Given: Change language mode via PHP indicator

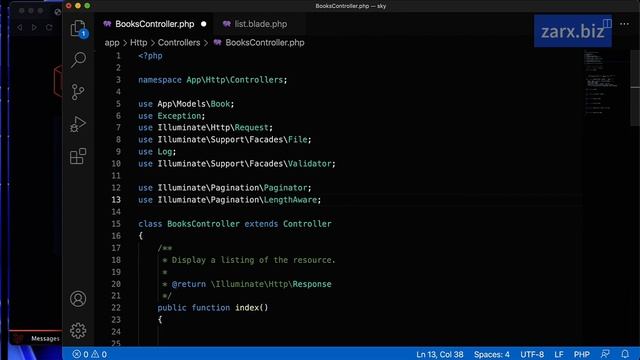Looking at the screenshot, I should click(x=582, y=354).
